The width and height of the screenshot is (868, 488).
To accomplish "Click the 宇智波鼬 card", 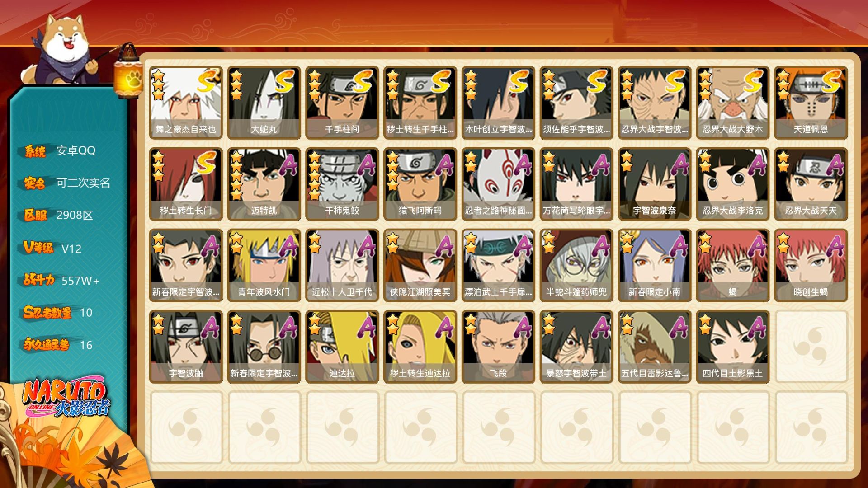I will (x=186, y=347).
